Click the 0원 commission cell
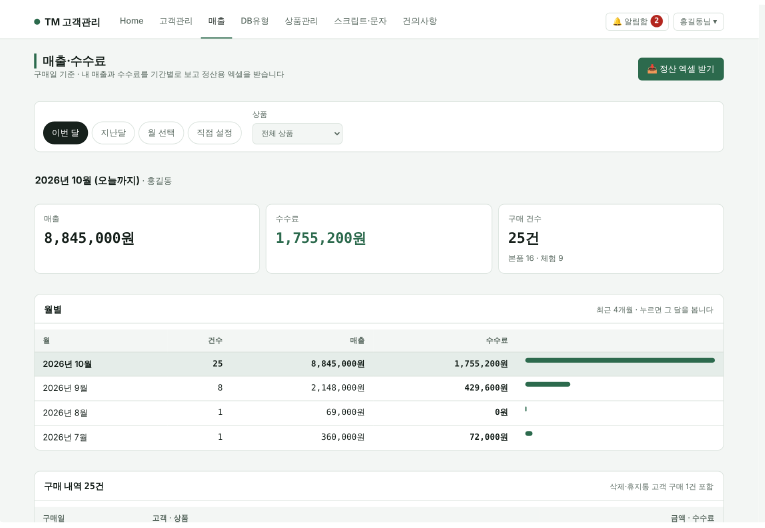Screen dimensions: 765x528 pos(501,412)
